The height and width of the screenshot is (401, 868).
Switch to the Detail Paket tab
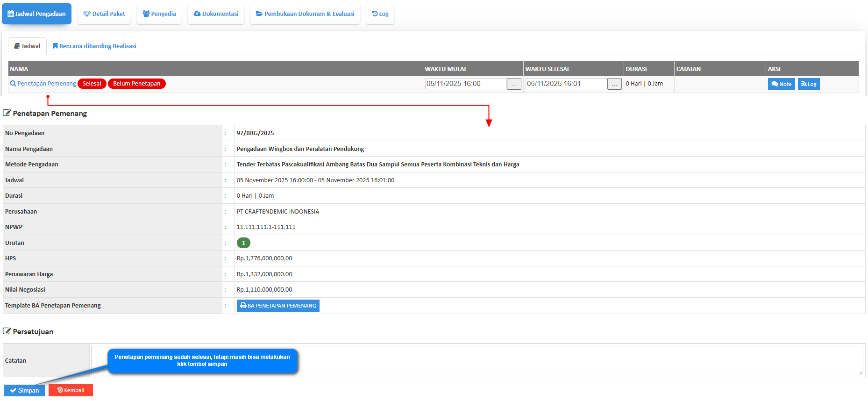(x=104, y=14)
